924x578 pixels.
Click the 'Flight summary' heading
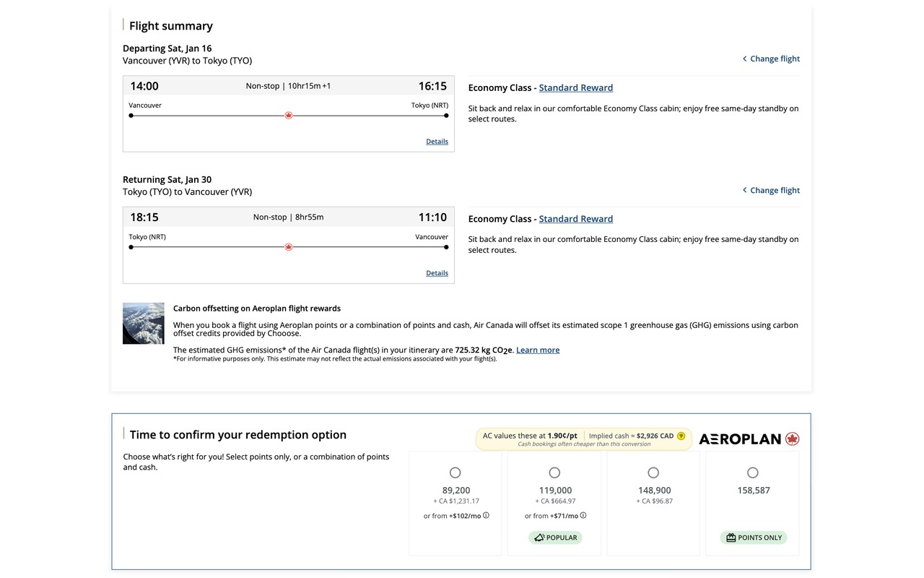point(171,26)
